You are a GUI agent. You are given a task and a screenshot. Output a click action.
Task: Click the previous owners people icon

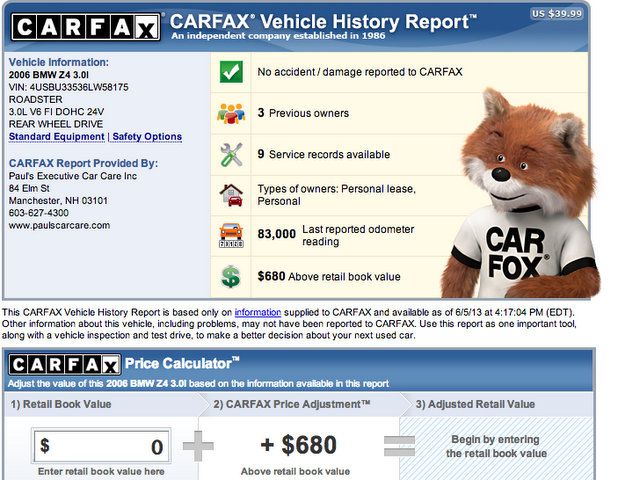(x=231, y=113)
